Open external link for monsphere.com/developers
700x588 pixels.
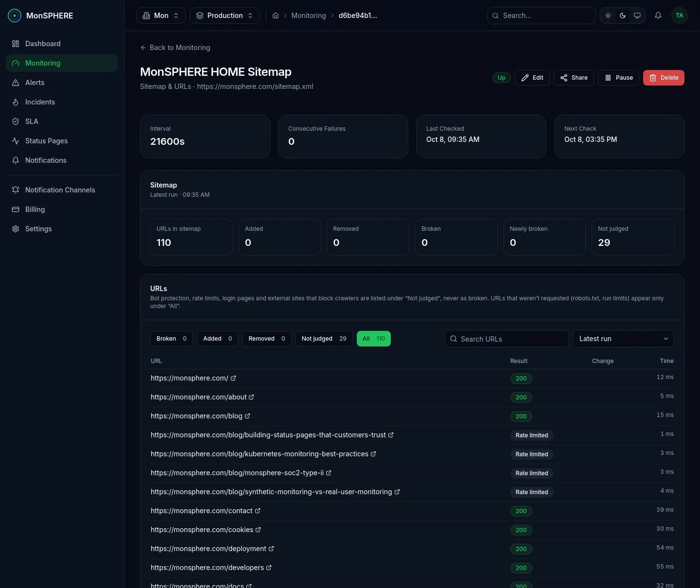click(269, 568)
